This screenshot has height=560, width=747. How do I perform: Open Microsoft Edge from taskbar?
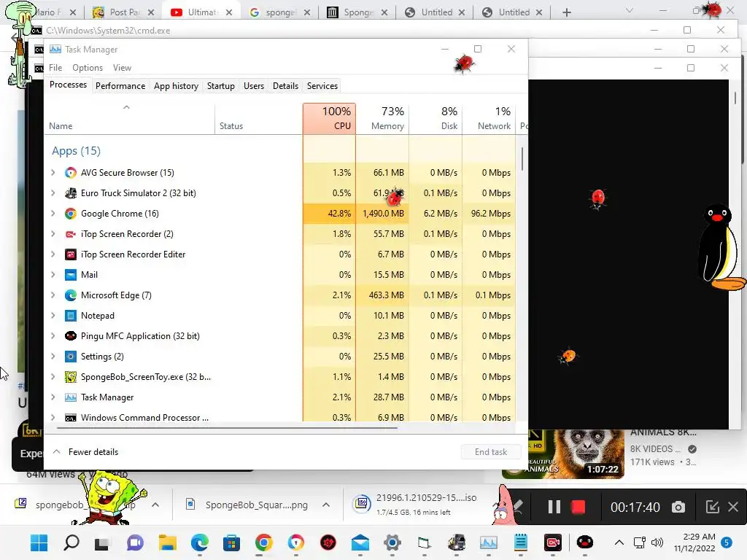pyautogui.click(x=200, y=542)
